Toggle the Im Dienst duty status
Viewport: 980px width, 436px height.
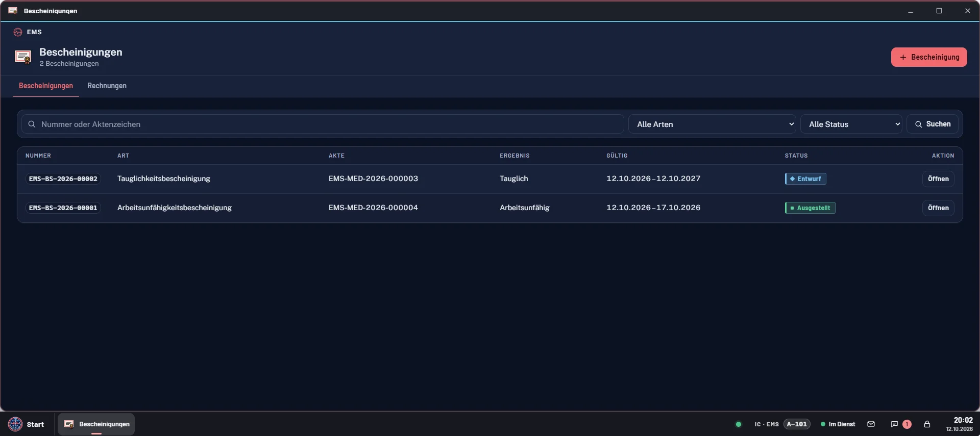(838, 424)
